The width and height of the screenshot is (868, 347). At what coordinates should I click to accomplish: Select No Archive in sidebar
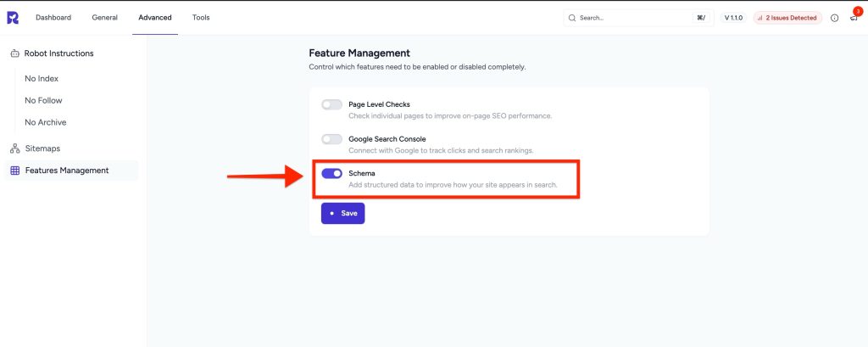(x=46, y=122)
